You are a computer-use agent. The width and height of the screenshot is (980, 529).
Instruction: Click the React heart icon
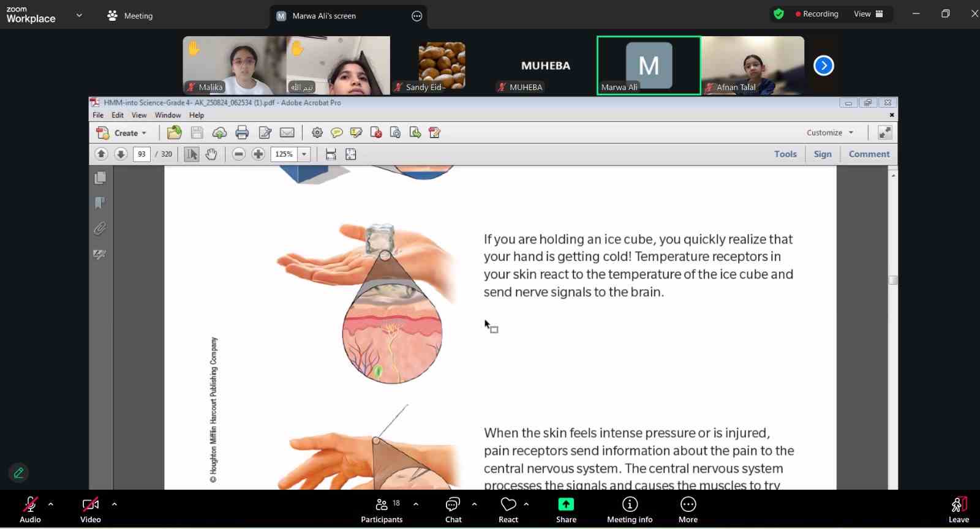point(508,509)
